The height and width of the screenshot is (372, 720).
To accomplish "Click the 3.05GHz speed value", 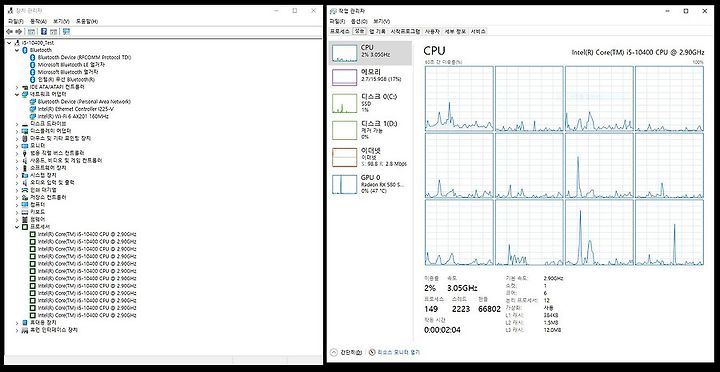I will pyautogui.click(x=462, y=288).
